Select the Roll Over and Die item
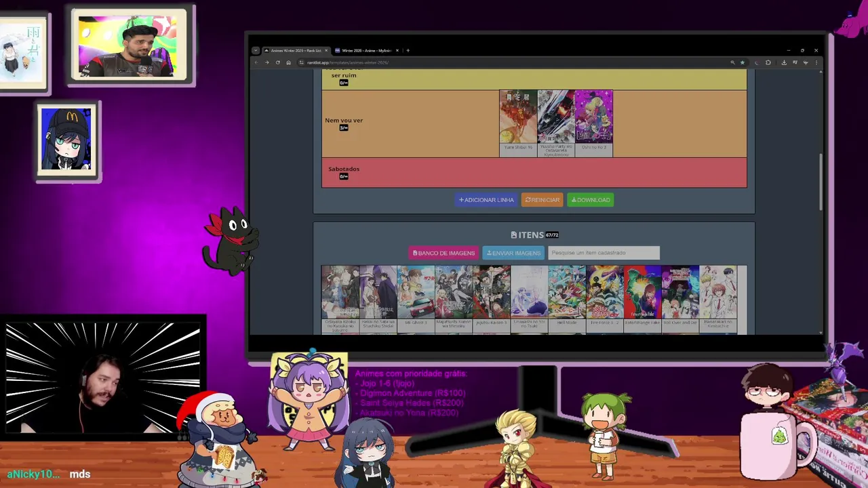The image size is (868, 488). click(x=680, y=298)
